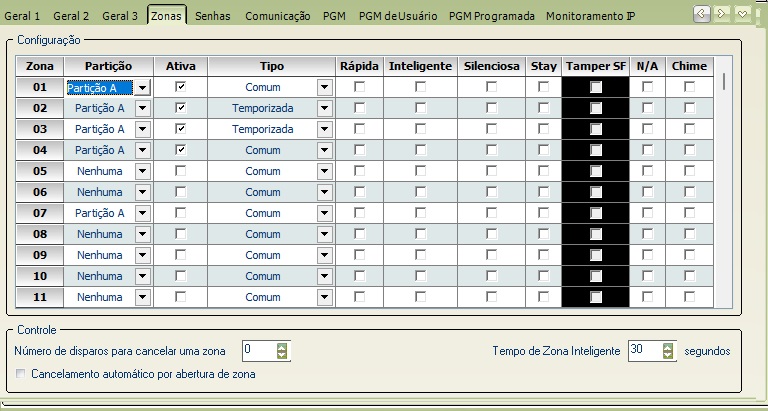Enable Ativa for zone 05
The height and width of the screenshot is (411, 768).
coord(181,171)
